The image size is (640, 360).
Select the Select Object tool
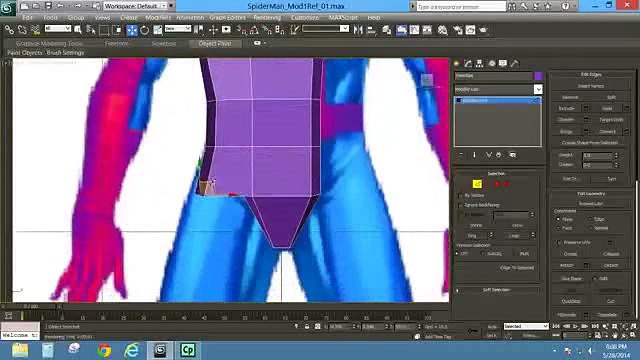click(78, 30)
